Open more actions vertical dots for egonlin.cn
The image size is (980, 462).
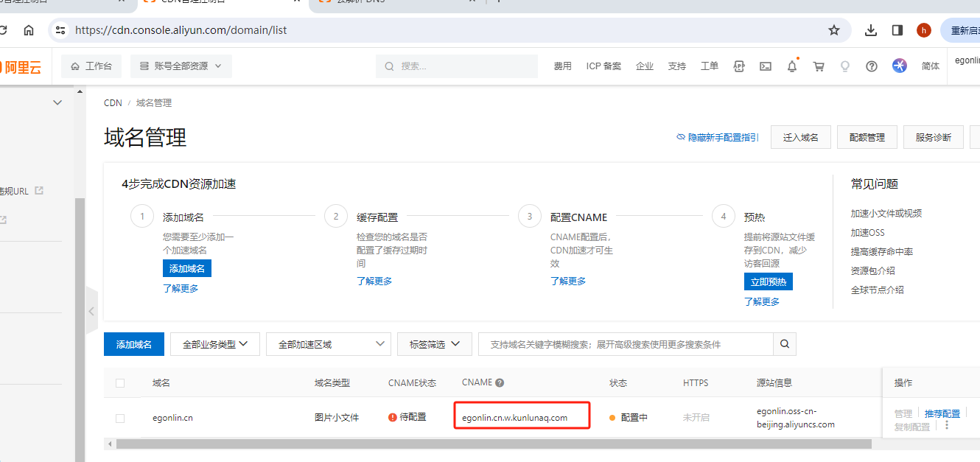[947, 424]
